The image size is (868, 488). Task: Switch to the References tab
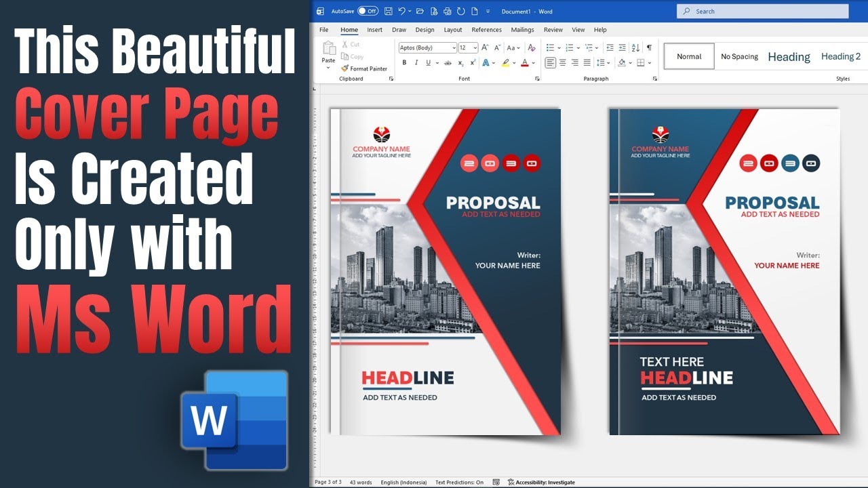[x=487, y=30]
